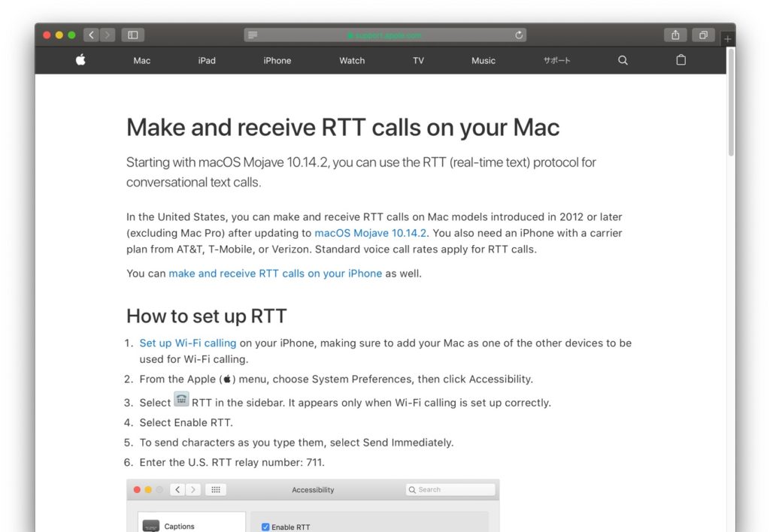Uncheck the Enable RTT checkbox
The width and height of the screenshot is (770, 532).
click(265, 527)
